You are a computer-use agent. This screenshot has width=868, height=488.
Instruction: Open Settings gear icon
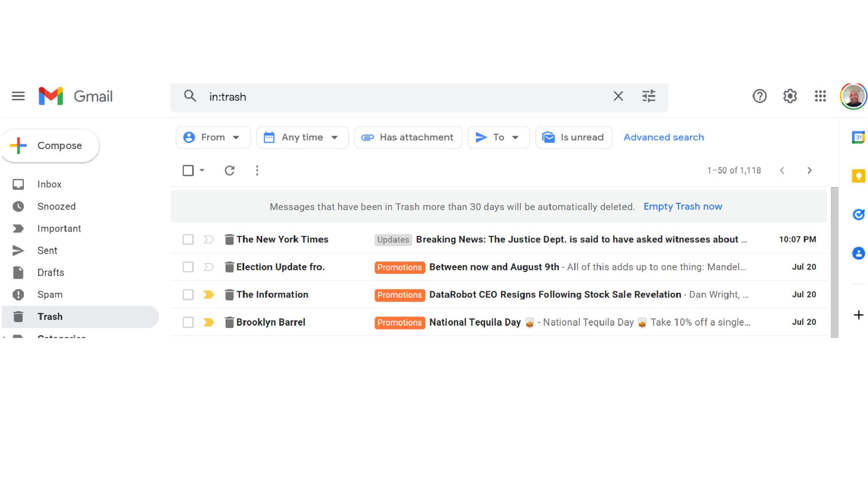pyautogui.click(x=790, y=97)
